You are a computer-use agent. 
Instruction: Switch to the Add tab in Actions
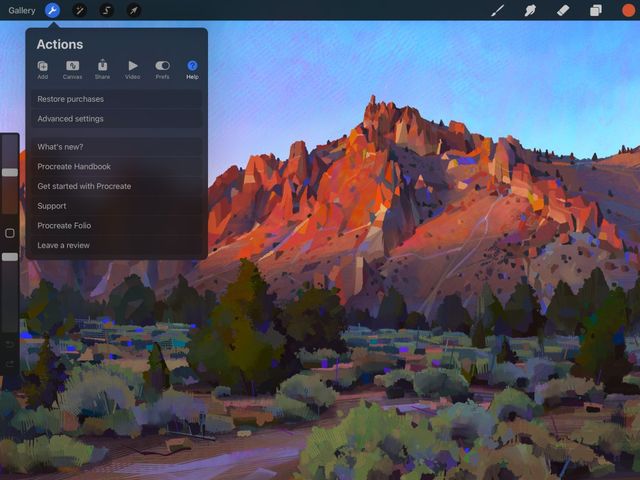pos(42,69)
